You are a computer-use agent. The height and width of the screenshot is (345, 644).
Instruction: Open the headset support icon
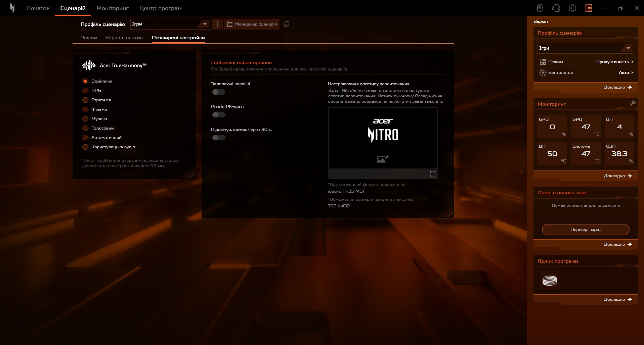[x=556, y=8]
